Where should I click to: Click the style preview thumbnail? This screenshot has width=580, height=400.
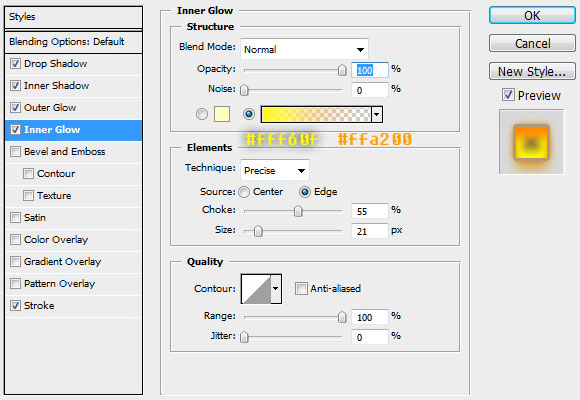click(532, 141)
